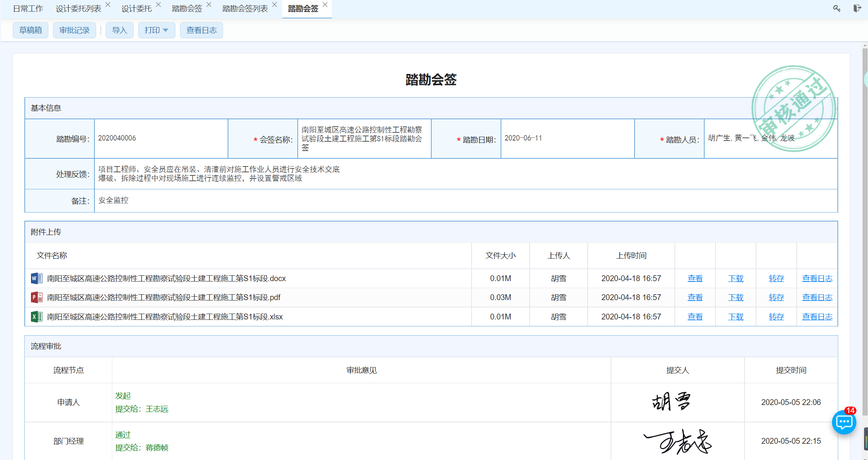Click the logout icon at top right
Image resolution: width=868 pixels, height=460 pixels.
(x=857, y=9)
